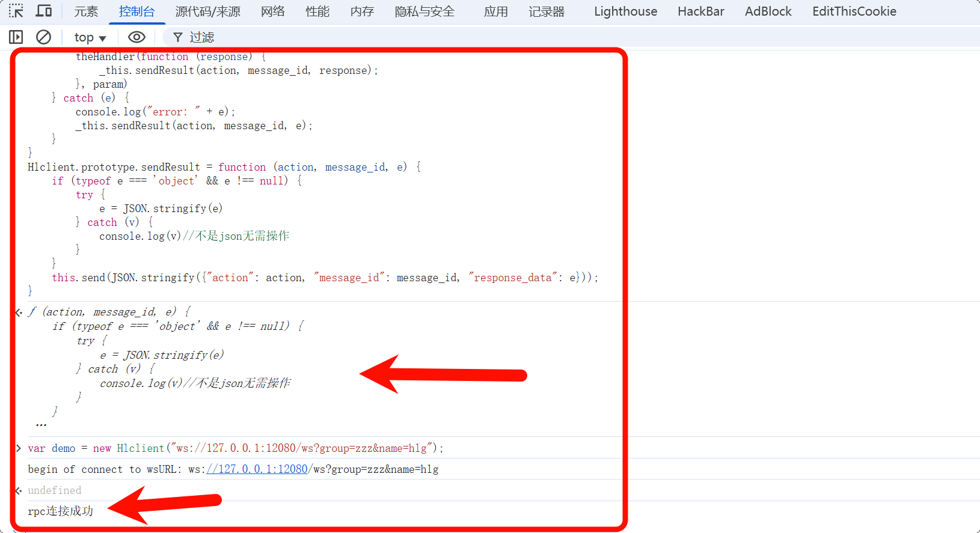Create a live expression with eye icon
This screenshot has height=533, width=980.
pyautogui.click(x=136, y=37)
